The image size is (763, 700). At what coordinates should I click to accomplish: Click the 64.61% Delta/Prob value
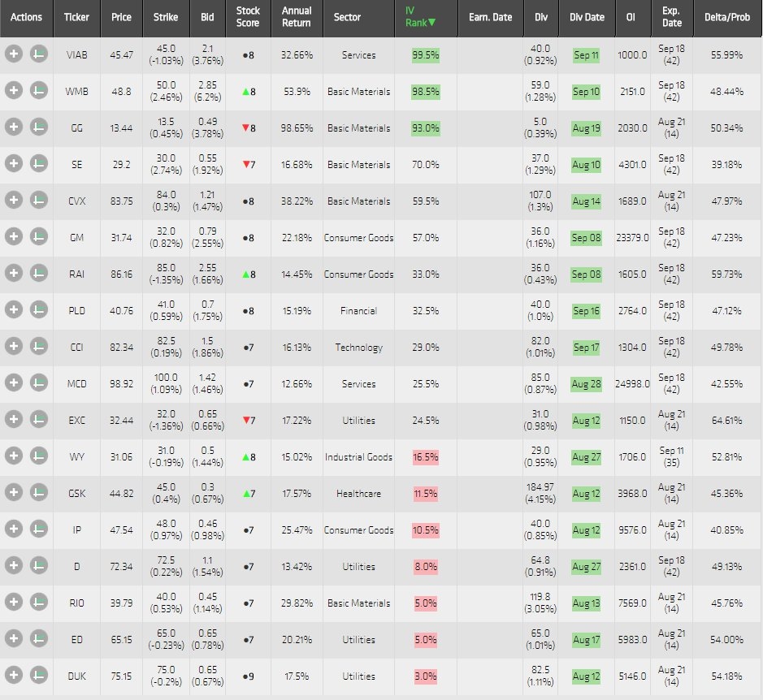pyautogui.click(x=726, y=421)
